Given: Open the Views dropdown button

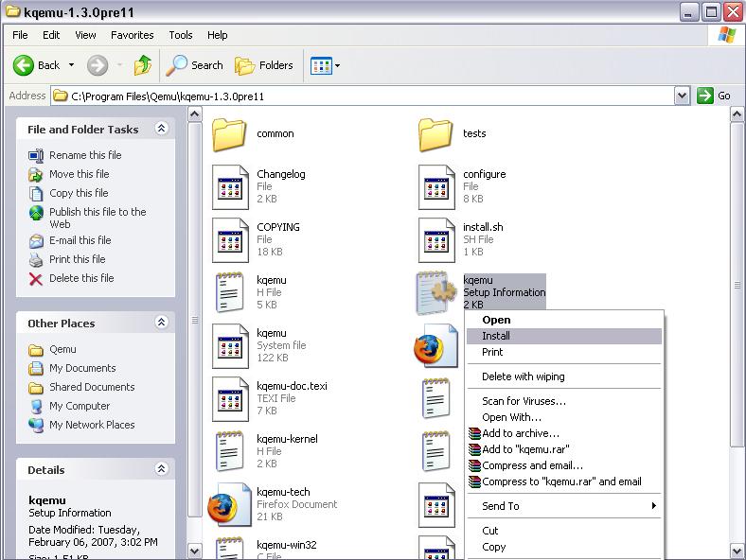Looking at the screenshot, I should (325, 65).
